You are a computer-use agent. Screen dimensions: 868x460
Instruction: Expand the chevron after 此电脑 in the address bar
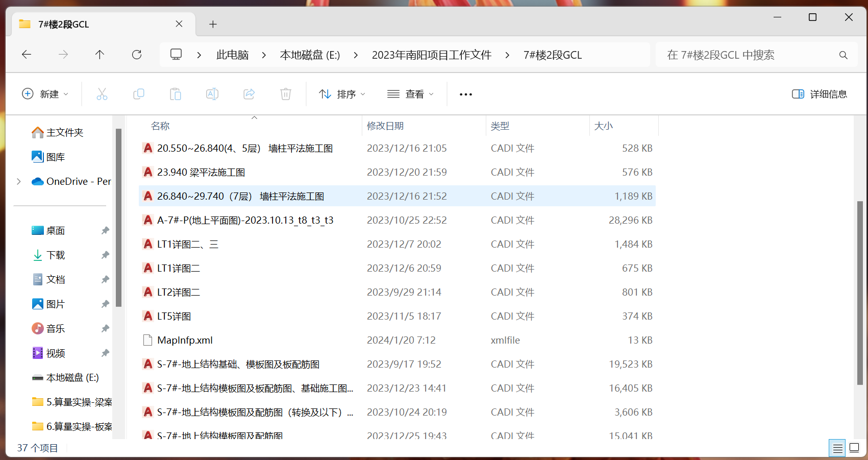264,55
